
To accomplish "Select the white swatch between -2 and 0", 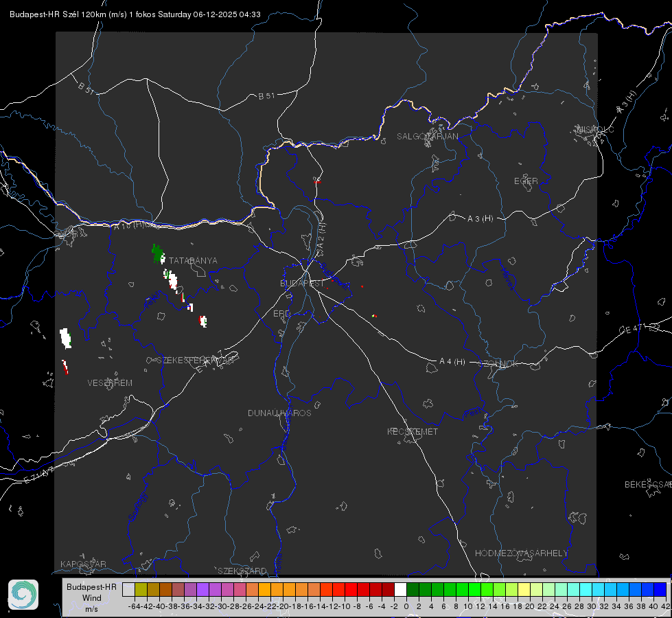I will pyautogui.click(x=400, y=589).
